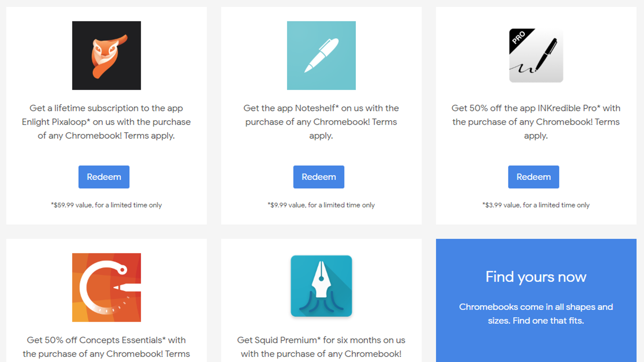
Task: Click the INKredible Pro offer description text
Action: click(x=536, y=122)
